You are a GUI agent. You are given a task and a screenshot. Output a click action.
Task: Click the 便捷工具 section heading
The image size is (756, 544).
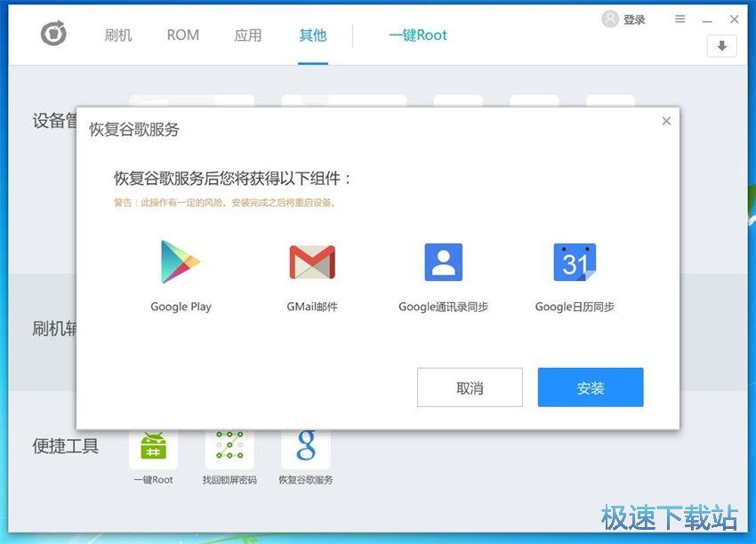(x=66, y=446)
